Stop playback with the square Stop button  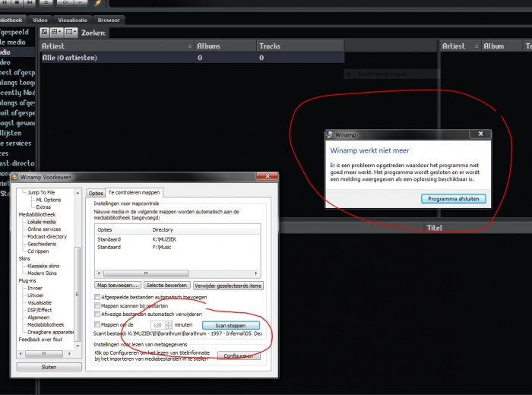(17, 2)
